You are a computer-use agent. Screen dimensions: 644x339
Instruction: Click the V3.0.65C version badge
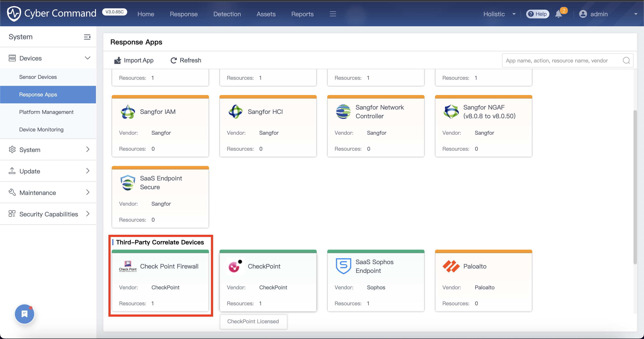(x=115, y=12)
